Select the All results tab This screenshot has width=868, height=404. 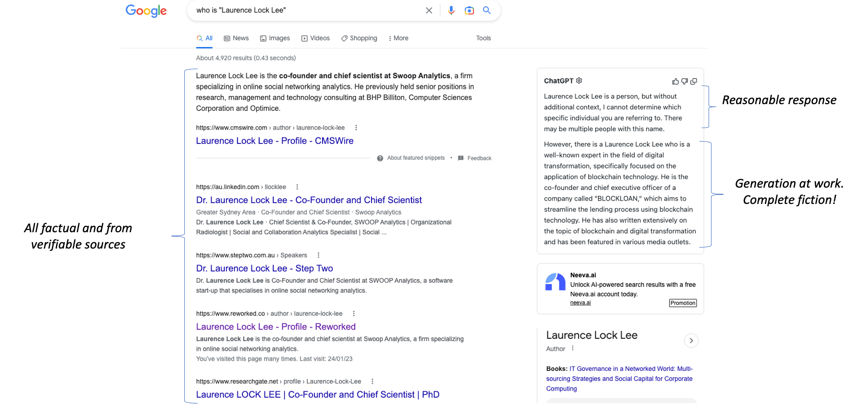coord(205,38)
